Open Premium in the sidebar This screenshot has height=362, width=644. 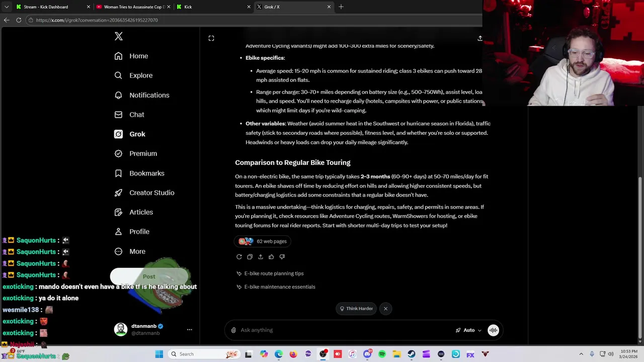tap(136, 153)
